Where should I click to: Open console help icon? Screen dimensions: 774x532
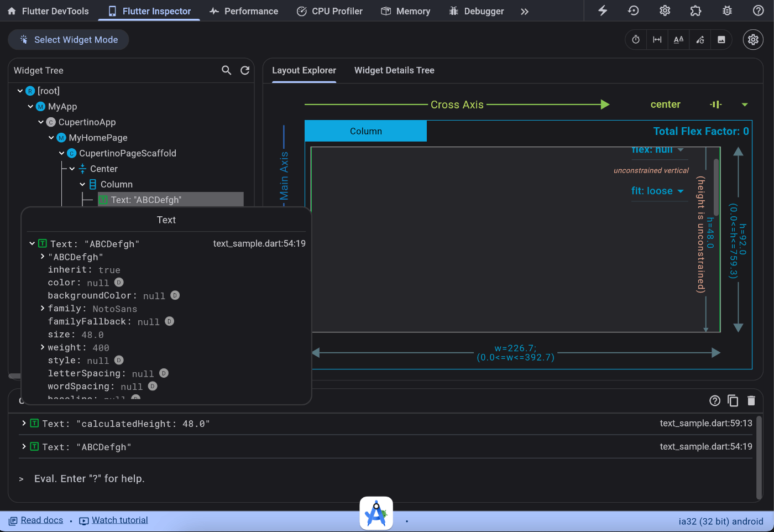pyautogui.click(x=715, y=400)
